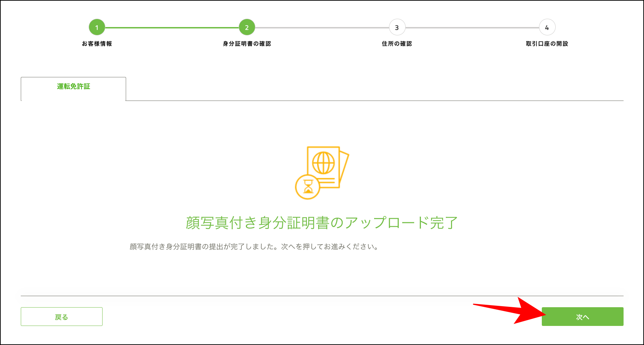Switch to the 運転免許証 tab
The height and width of the screenshot is (345, 644).
(x=73, y=87)
